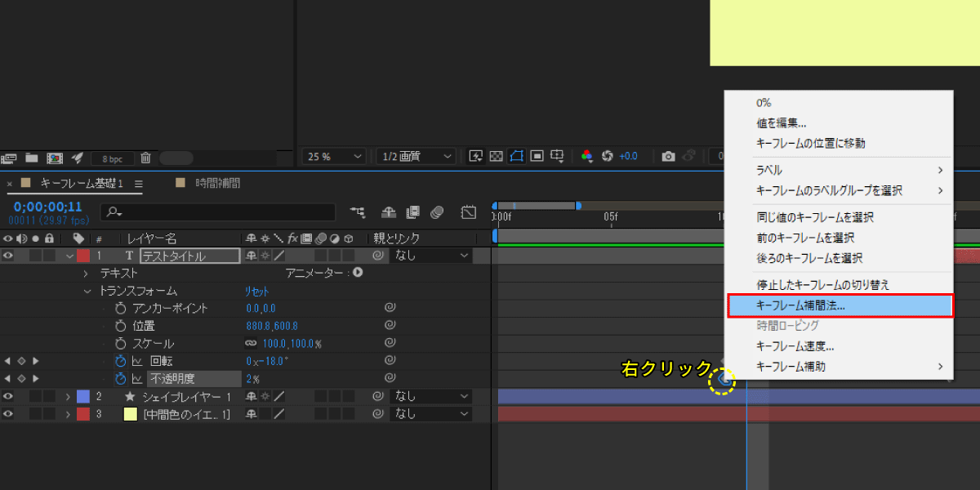Expand layer 3 properties
This screenshot has height=490, width=980.
point(69,414)
